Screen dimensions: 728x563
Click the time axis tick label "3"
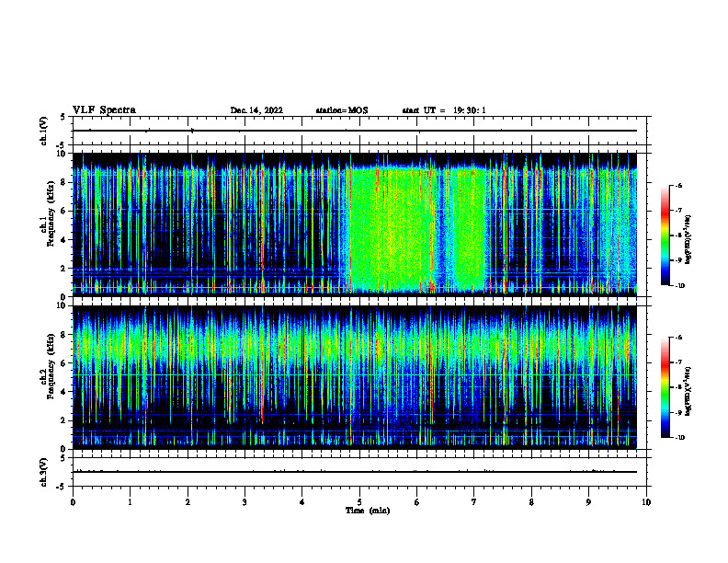[x=245, y=502]
